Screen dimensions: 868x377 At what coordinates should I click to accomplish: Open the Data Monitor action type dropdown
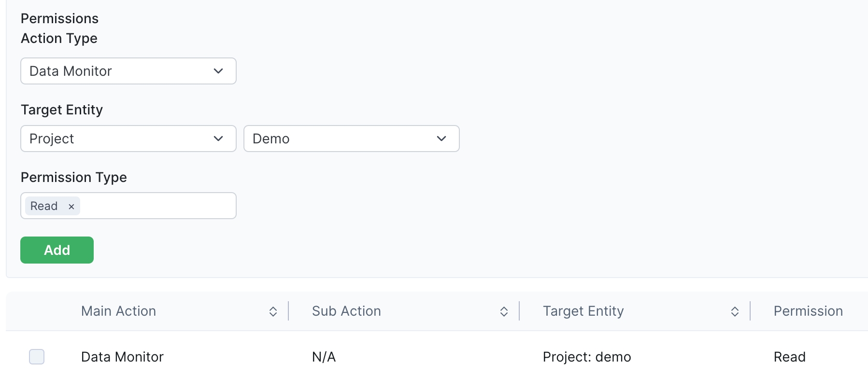coord(116,71)
